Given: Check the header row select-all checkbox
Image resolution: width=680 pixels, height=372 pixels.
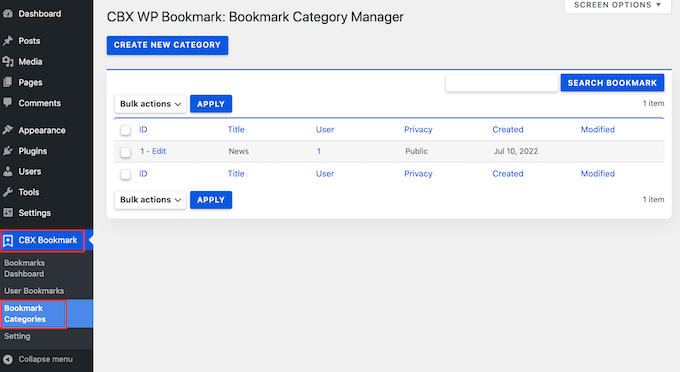Looking at the screenshot, I should pyautogui.click(x=125, y=130).
